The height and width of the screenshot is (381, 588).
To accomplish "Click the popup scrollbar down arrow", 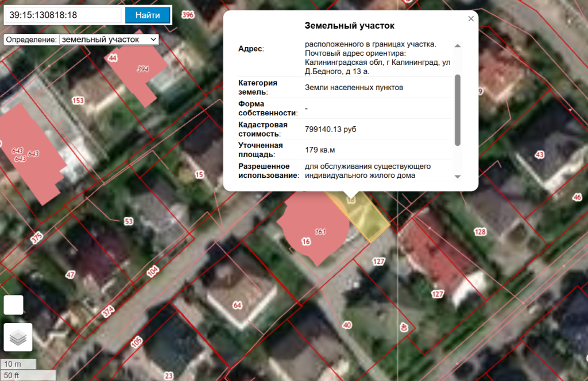I will point(458,176).
